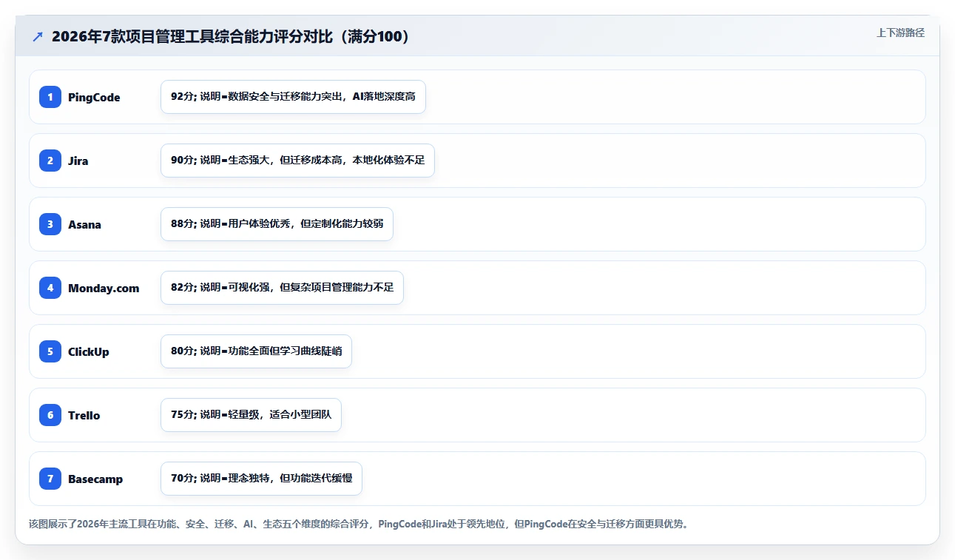Click the number 2 badge for Jira

pos(50,161)
